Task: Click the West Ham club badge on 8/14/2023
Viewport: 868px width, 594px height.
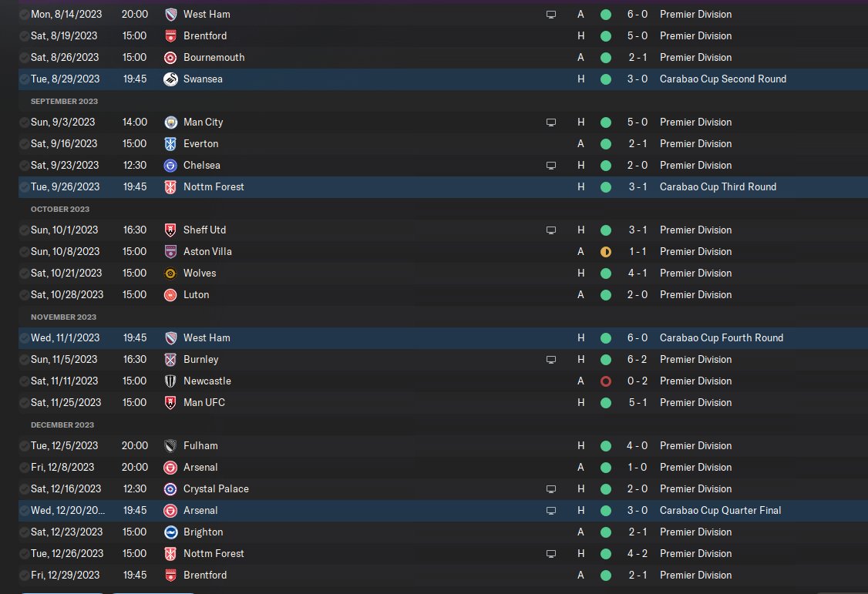Action: pyautogui.click(x=170, y=15)
